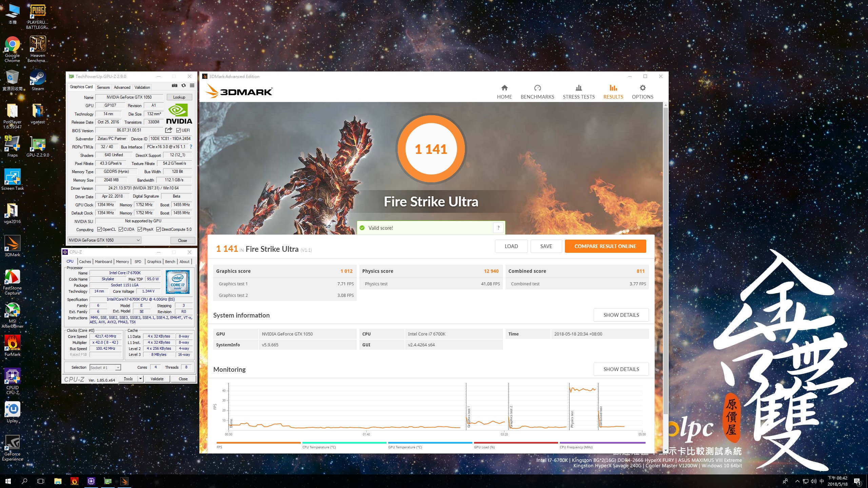Open the Memory tab in CPU-Z

coord(122,262)
